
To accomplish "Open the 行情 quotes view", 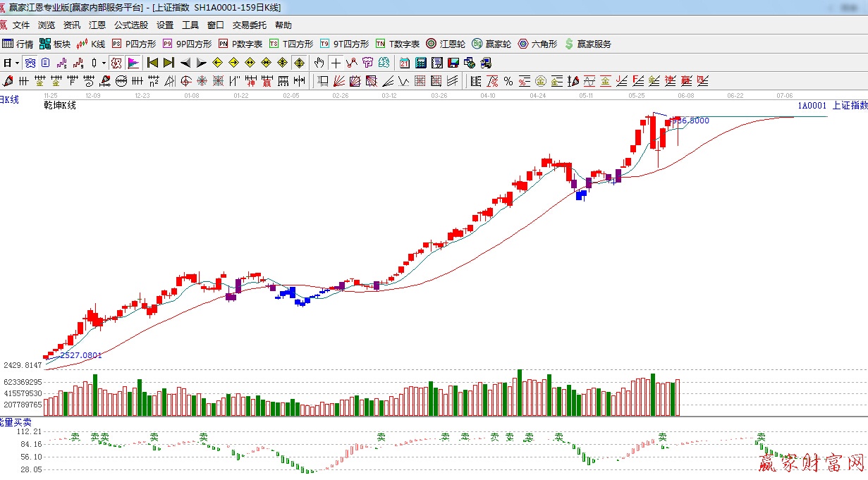I will coord(18,44).
